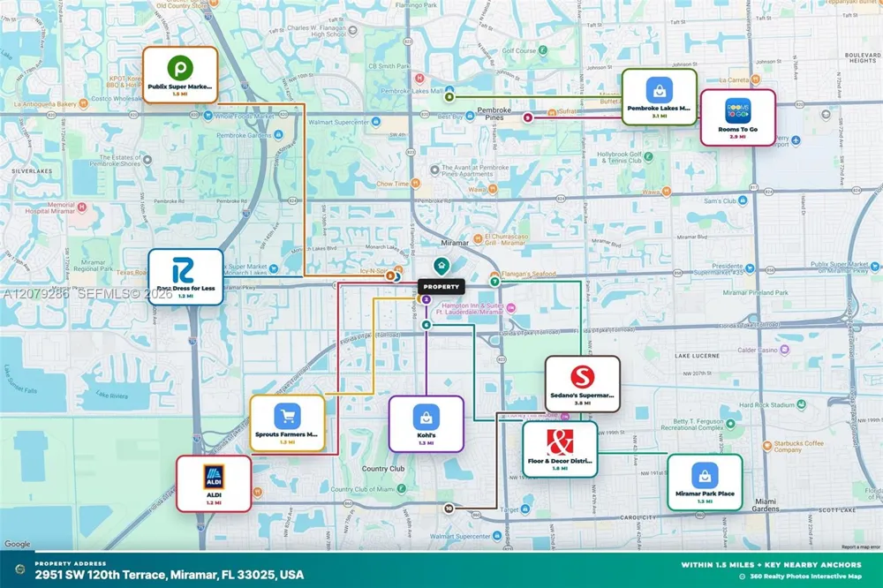Select route marker number 8
This screenshot has height=588, width=883.
click(449, 97)
